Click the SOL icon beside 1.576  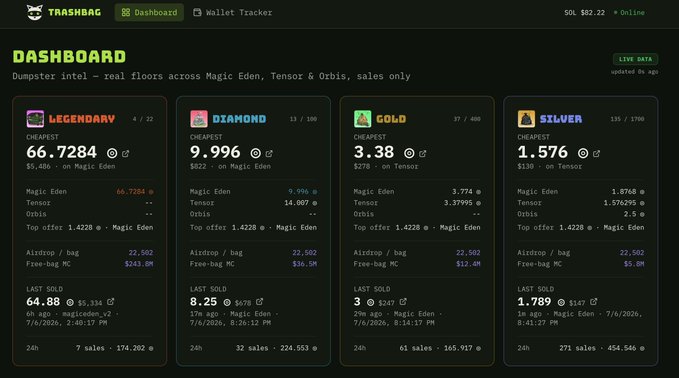tap(583, 153)
